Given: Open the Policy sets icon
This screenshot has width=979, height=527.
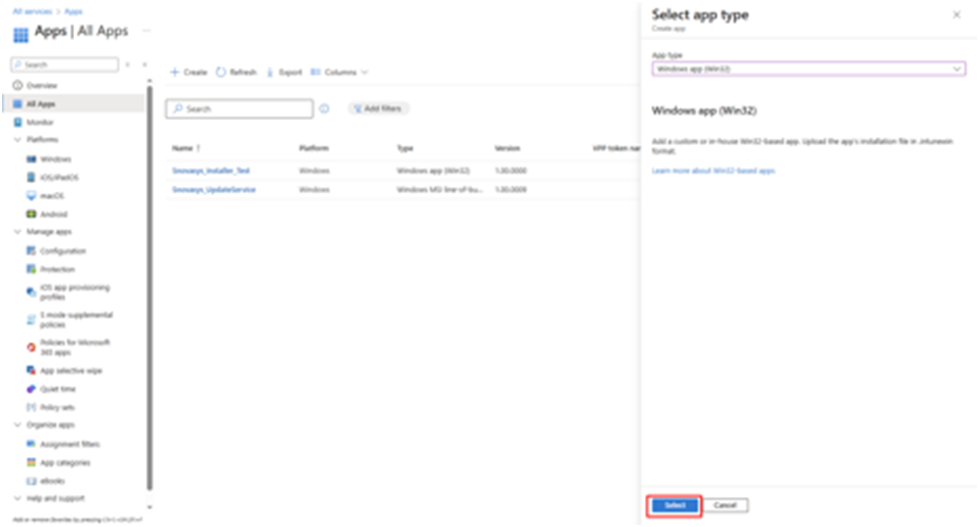Looking at the screenshot, I should [x=31, y=407].
